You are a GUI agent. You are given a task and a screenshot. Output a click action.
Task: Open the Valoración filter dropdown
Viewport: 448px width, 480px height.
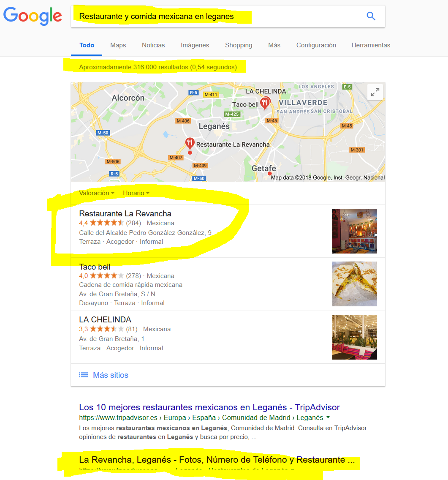(97, 193)
